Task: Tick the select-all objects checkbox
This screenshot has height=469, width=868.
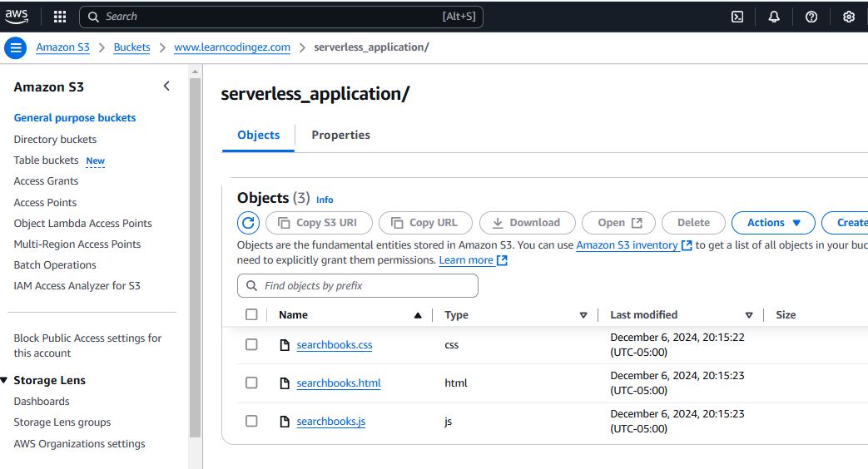Action: [x=251, y=314]
